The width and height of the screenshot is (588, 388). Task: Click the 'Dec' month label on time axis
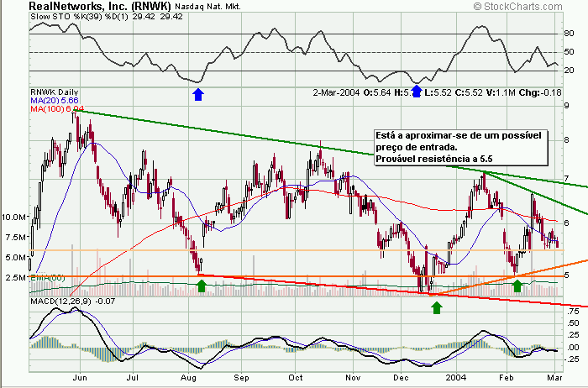[402, 378]
